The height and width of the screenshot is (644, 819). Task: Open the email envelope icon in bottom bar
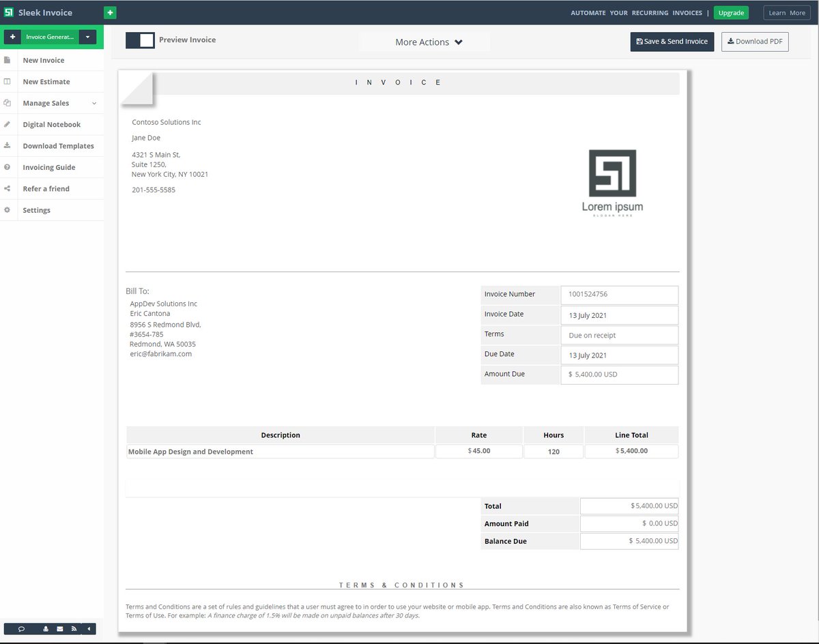[60, 628]
